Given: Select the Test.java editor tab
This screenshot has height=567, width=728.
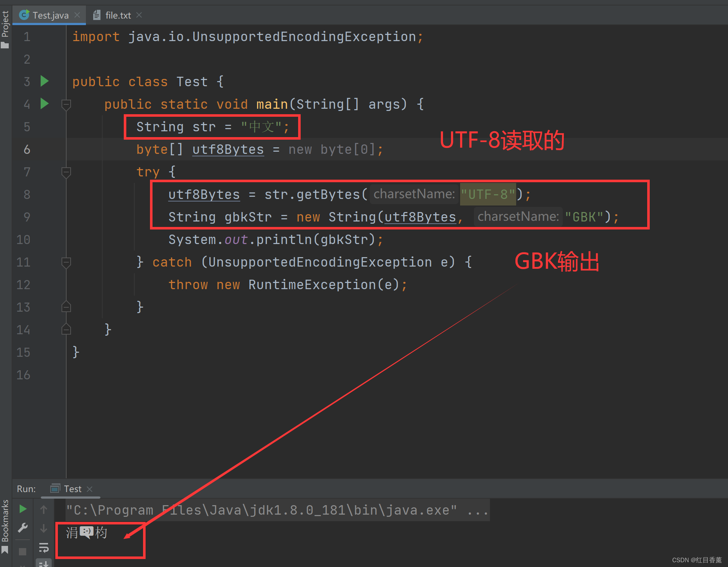Looking at the screenshot, I should point(50,15).
